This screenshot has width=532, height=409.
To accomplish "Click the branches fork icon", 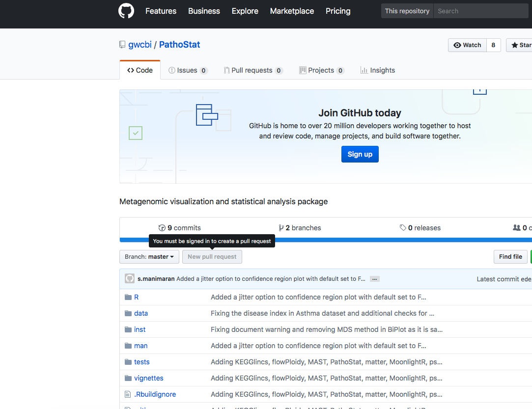I will [x=281, y=228].
